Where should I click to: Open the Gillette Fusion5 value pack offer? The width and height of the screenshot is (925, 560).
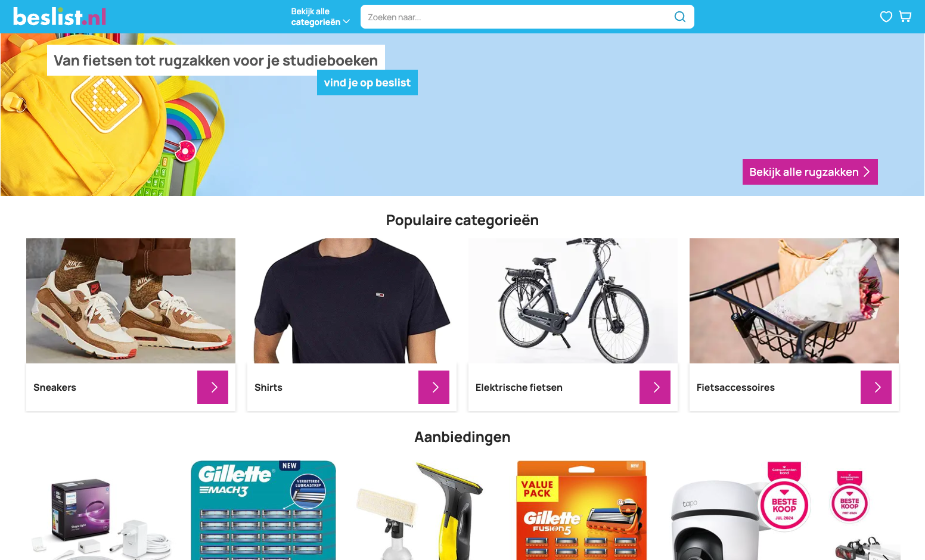tap(581, 510)
